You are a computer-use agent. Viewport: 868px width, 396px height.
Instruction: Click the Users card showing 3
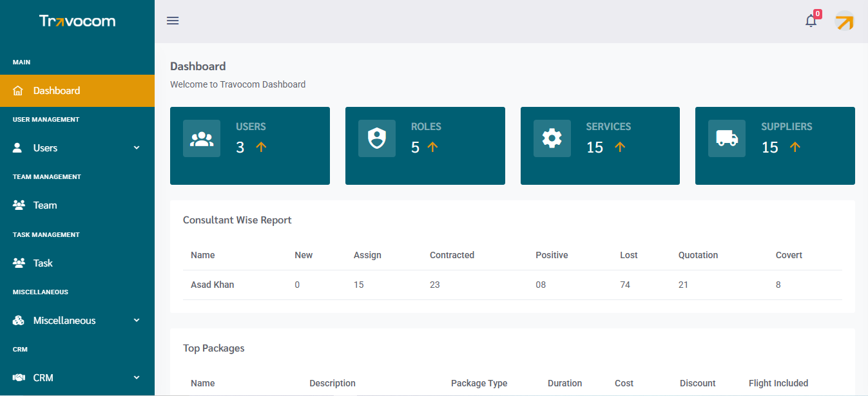(250, 146)
